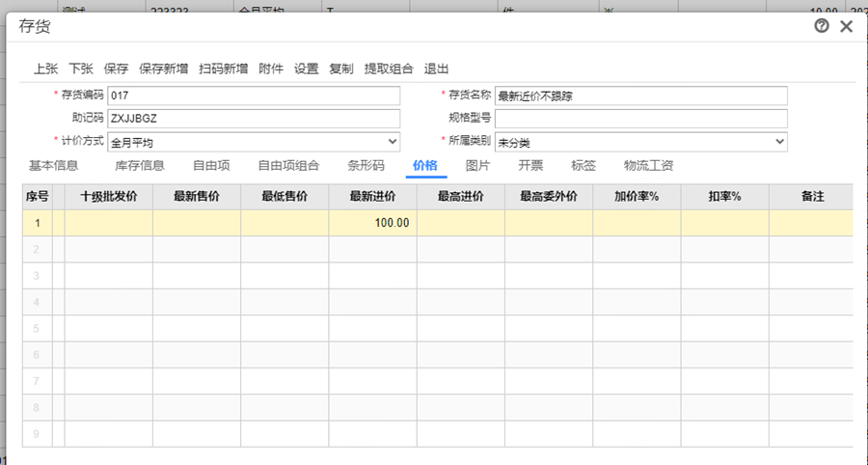Click 提取组合 in the toolbar
The width and height of the screenshot is (868, 465).
click(389, 68)
